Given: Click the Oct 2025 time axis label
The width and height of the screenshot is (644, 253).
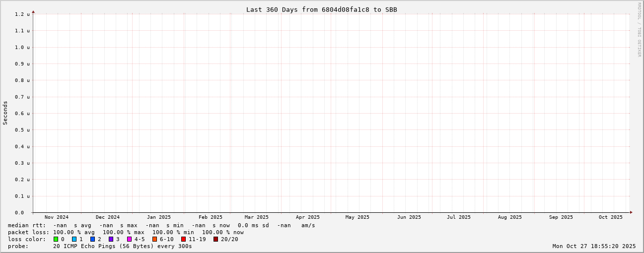Looking at the screenshot, I should 610,217.
